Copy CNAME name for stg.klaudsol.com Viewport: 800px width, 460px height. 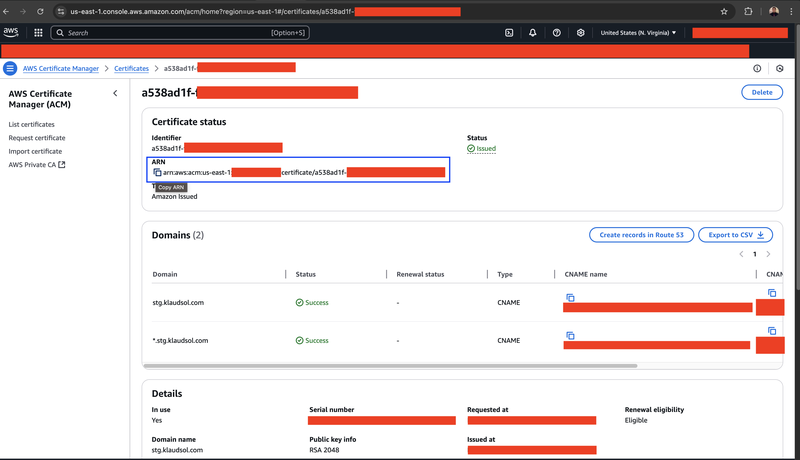coord(570,297)
